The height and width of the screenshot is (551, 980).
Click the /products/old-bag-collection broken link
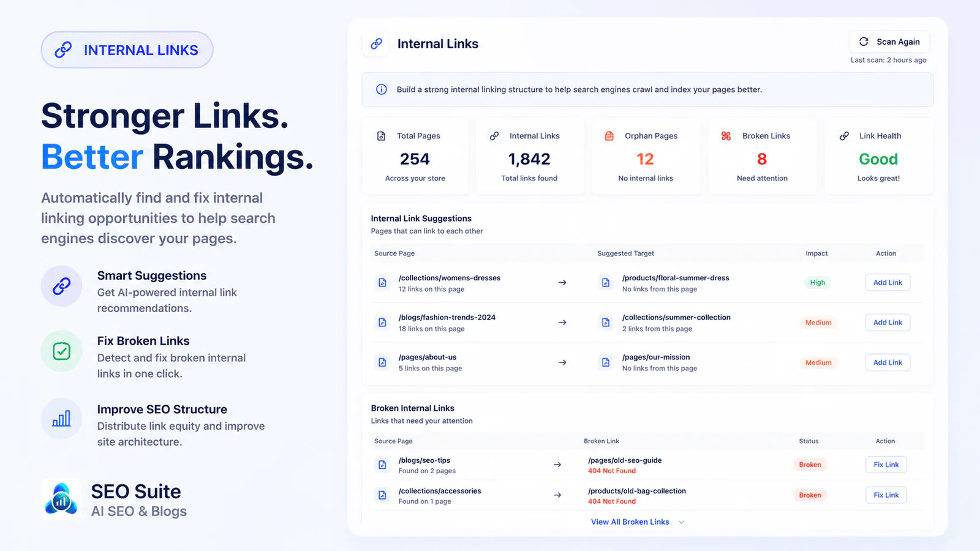coord(637,491)
